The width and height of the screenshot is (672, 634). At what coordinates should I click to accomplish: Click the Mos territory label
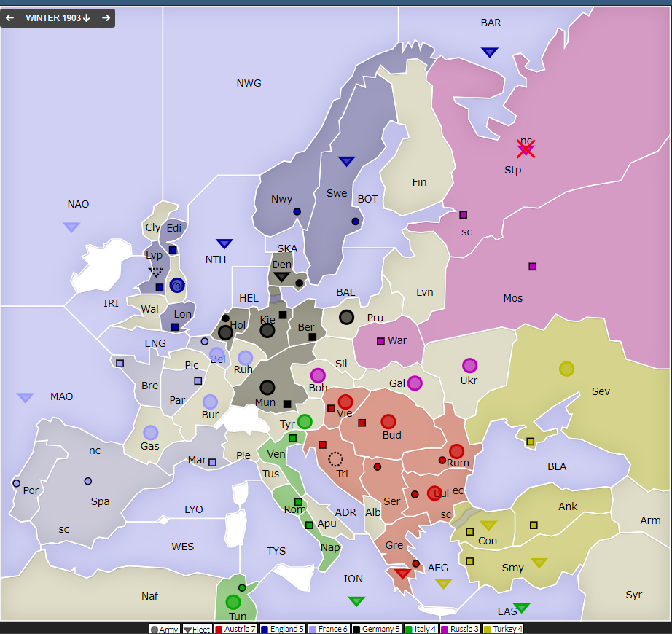click(513, 298)
